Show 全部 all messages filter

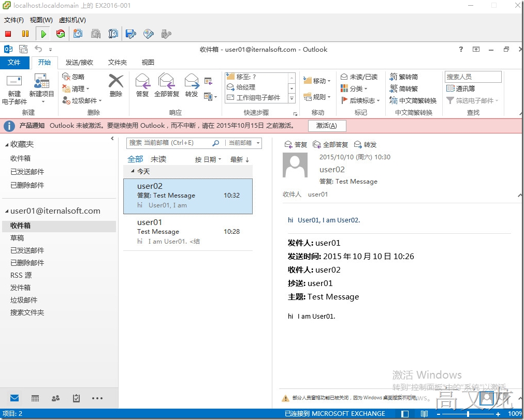(135, 159)
